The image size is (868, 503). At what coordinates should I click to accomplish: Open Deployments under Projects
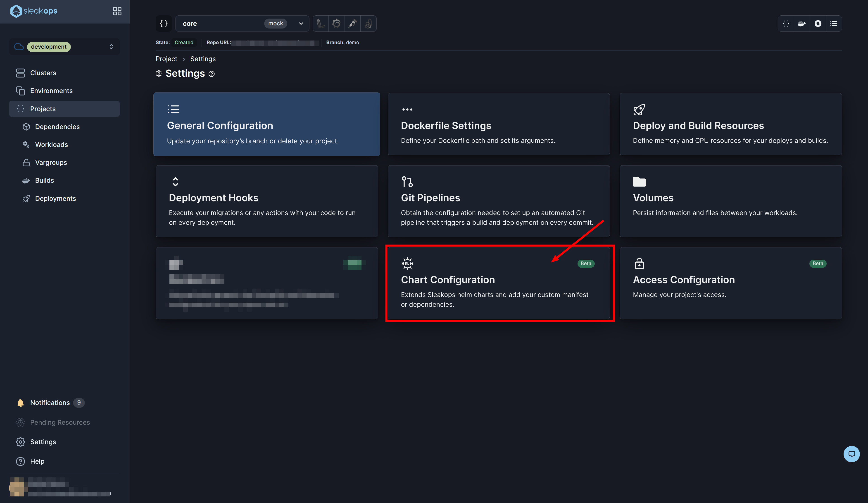click(x=64, y=199)
